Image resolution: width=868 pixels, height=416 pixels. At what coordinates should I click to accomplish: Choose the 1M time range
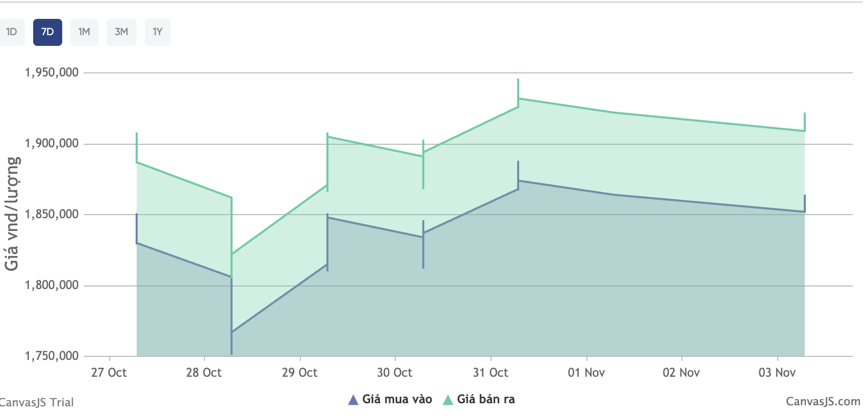pos(84,32)
